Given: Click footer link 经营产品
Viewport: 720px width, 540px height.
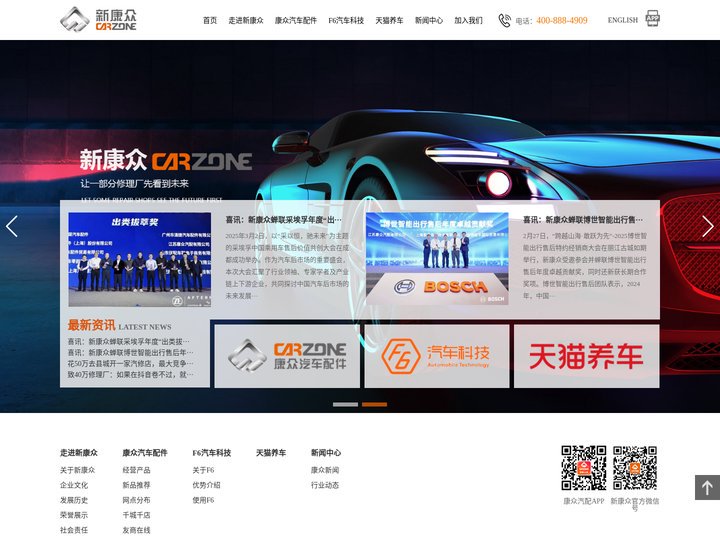Looking at the screenshot, I should pyautogui.click(x=136, y=470).
